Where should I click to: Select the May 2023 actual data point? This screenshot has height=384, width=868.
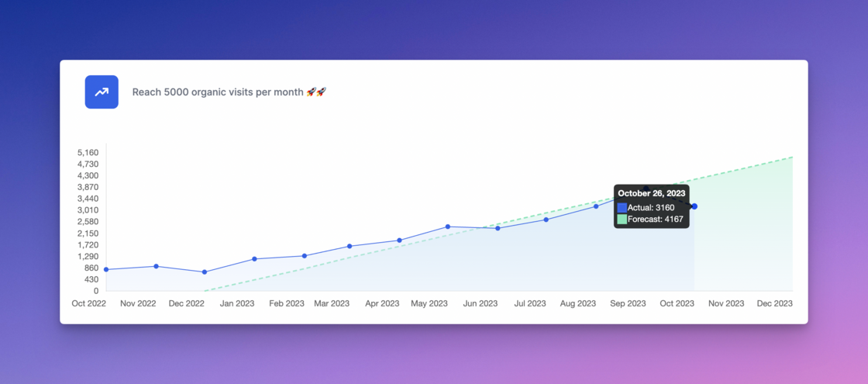[447, 227]
